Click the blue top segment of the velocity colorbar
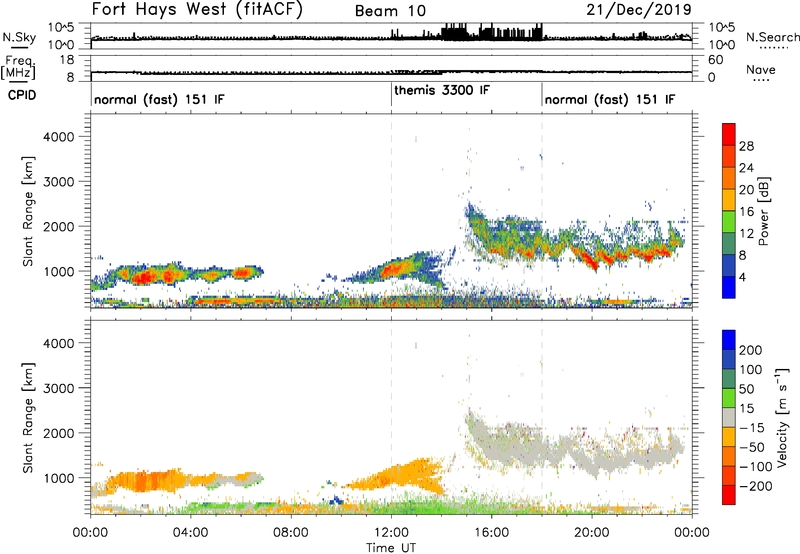This screenshot has width=800, height=554. coord(729,340)
